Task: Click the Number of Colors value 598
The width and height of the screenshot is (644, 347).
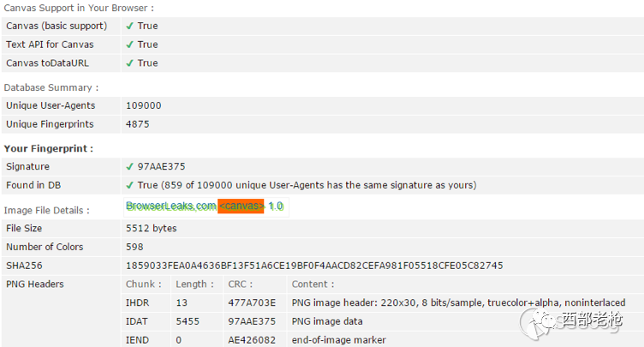Action: click(x=134, y=247)
